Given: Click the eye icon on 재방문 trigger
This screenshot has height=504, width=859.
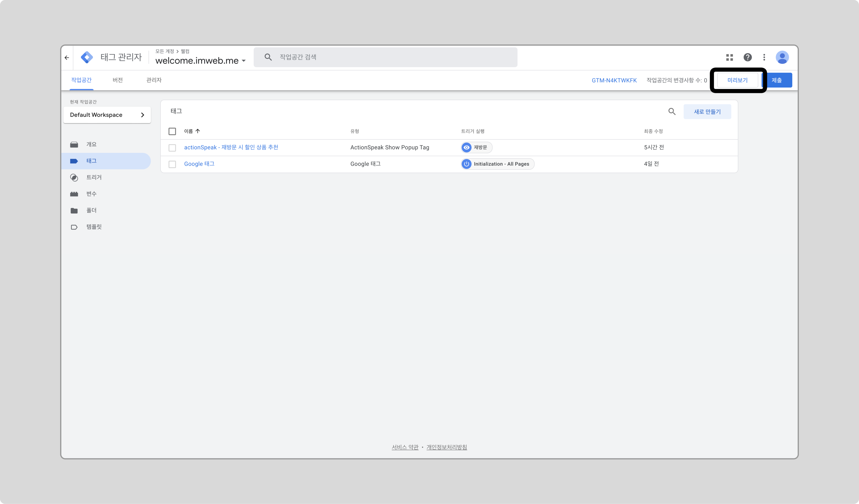Looking at the screenshot, I should point(466,147).
